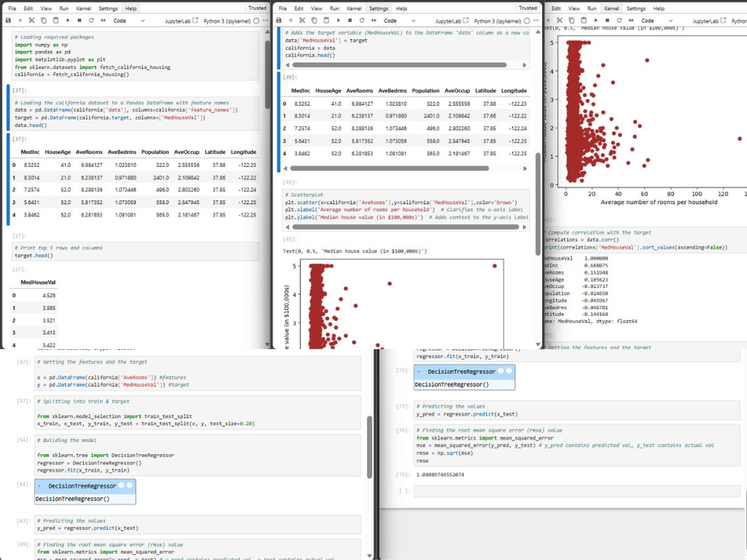Click right arrow of california.head() cell scrollbar
The width and height of the screenshot is (747, 560).
[525, 65]
